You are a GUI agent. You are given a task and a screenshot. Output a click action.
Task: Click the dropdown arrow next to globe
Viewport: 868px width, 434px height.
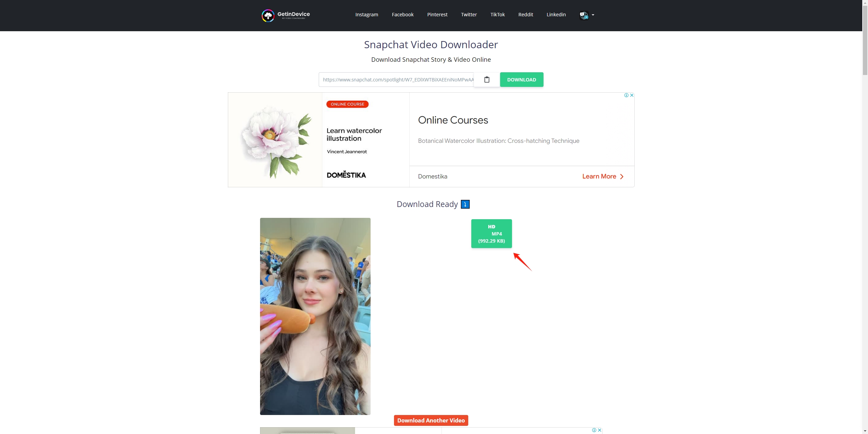point(593,15)
